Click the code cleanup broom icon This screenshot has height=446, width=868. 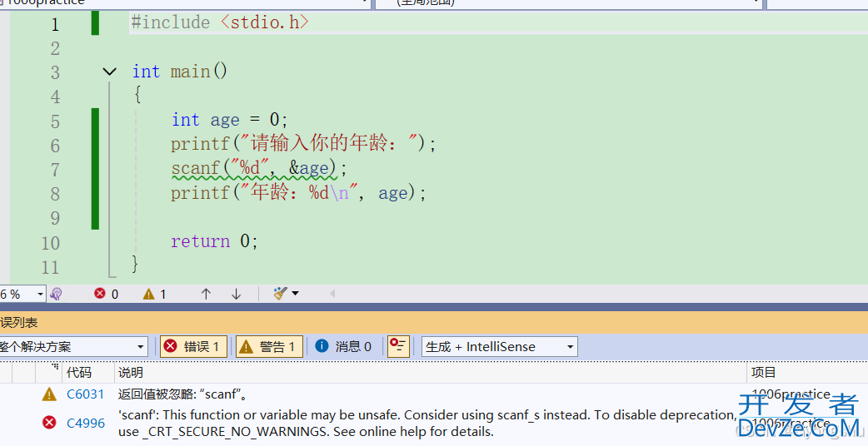pyautogui.click(x=280, y=294)
